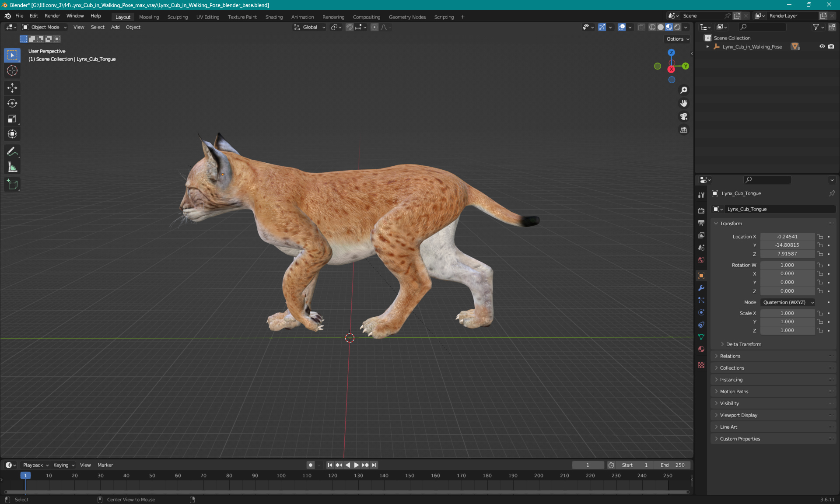Expand Lynx_Cub_in_Walking_Pose tree item
This screenshot has width=840, height=504.
(707, 46)
